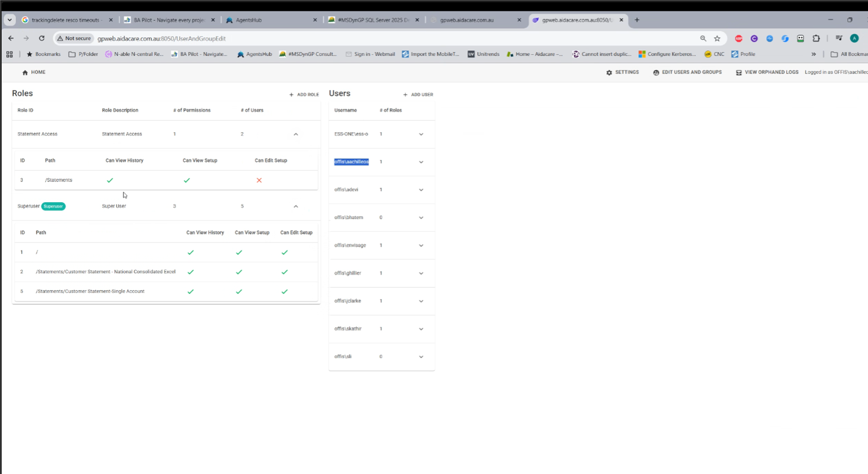Bookmark this page with the star icon
The width and height of the screenshot is (868, 474).
(717, 38)
